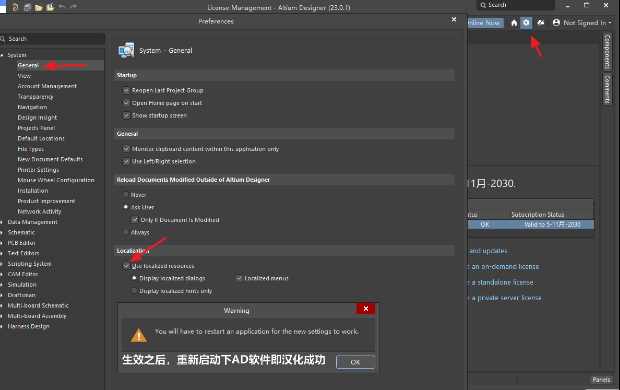The image size is (620, 390).
Task: Select the Never reload option
Action: pyautogui.click(x=126, y=195)
